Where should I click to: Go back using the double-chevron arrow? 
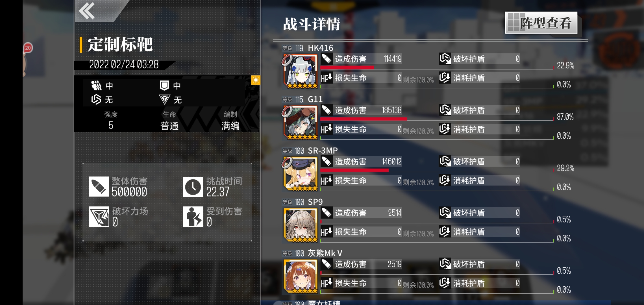pos(87,11)
